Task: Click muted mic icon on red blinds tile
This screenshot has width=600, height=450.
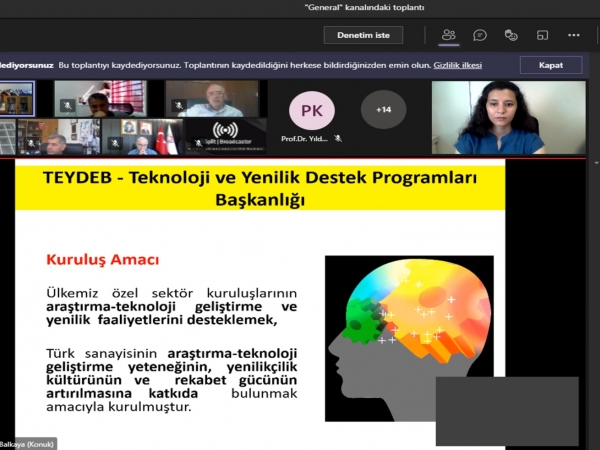Action: pyautogui.click(x=67, y=105)
